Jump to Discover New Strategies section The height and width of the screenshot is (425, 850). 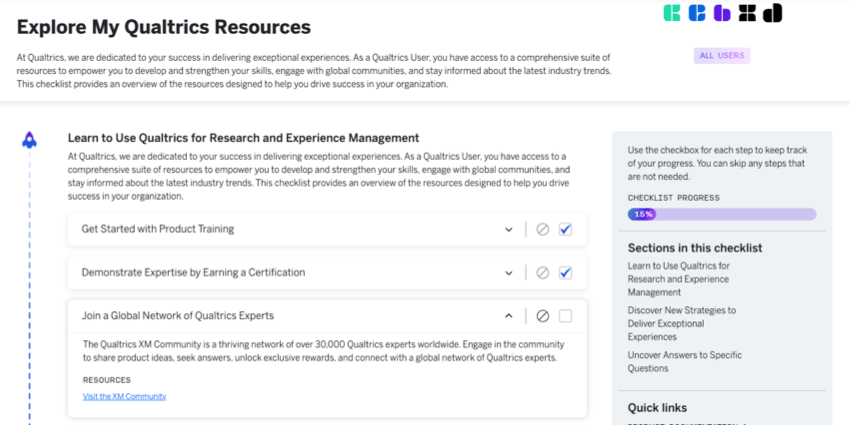[682, 323]
